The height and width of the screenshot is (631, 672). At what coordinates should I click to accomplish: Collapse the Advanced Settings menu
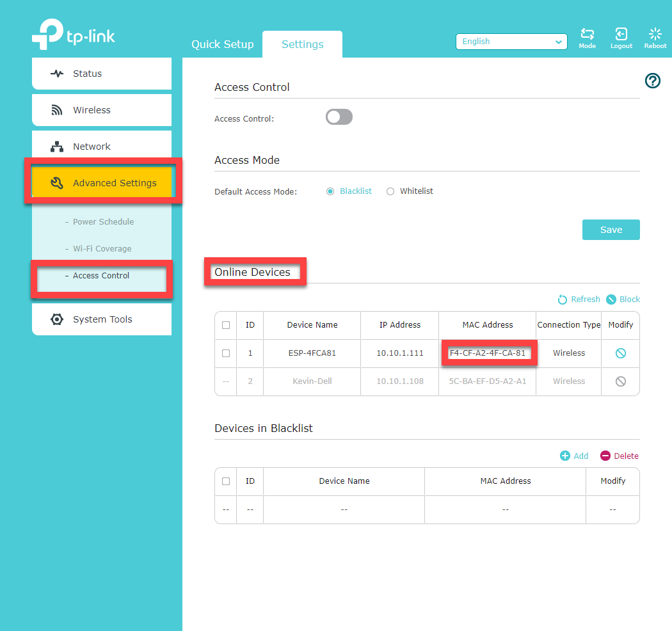point(102,183)
